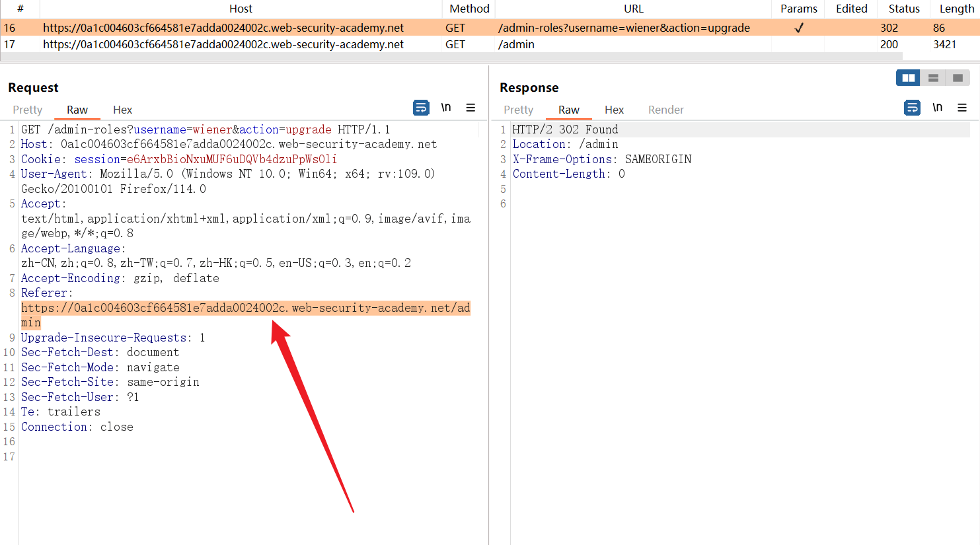This screenshot has width=980, height=545.
Task: Click status 302 in the history table
Action: point(889,28)
